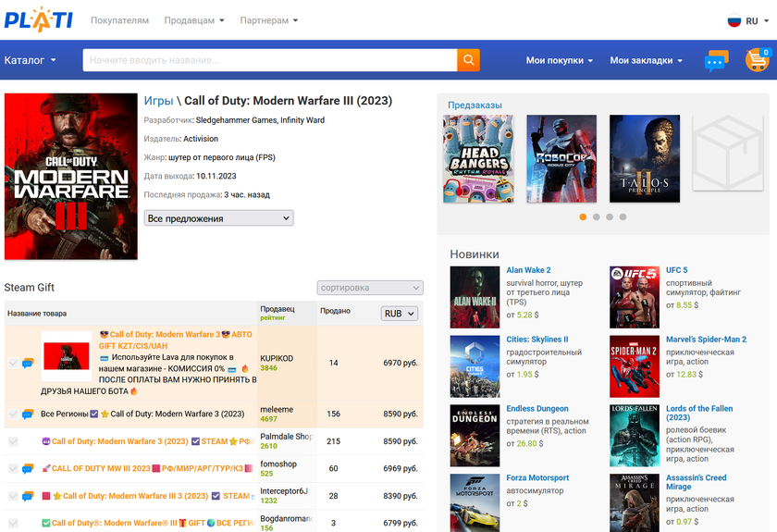777x532 pixels.
Task: Click the empty box placeholder preorder cover
Action: click(x=727, y=153)
